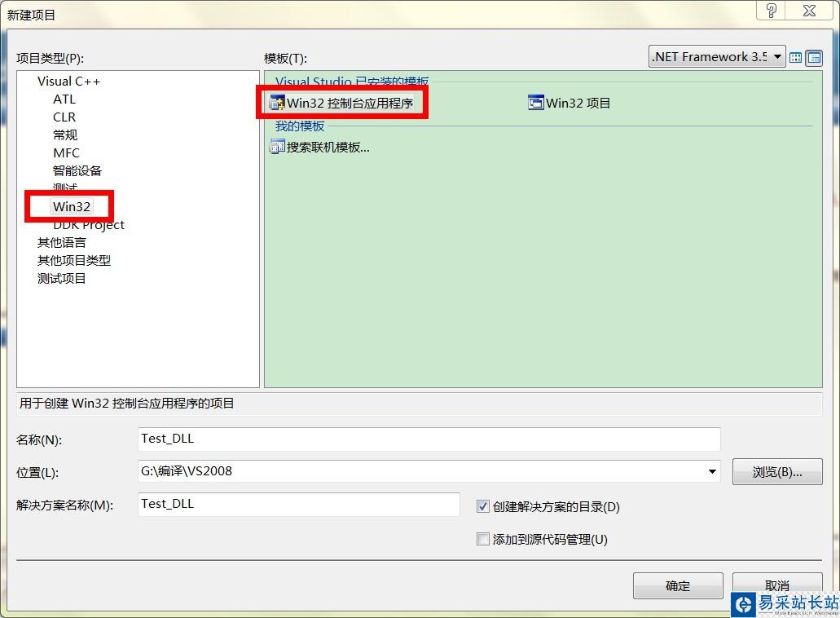Click the 位置 field showing G:\编译\VS2008
Viewport: 840px width, 618px height.
click(429, 472)
